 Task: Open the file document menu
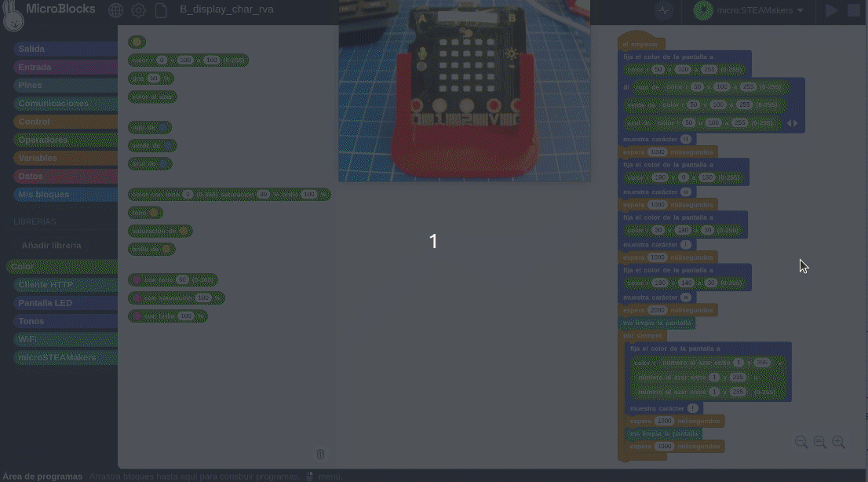pyautogui.click(x=161, y=10)
